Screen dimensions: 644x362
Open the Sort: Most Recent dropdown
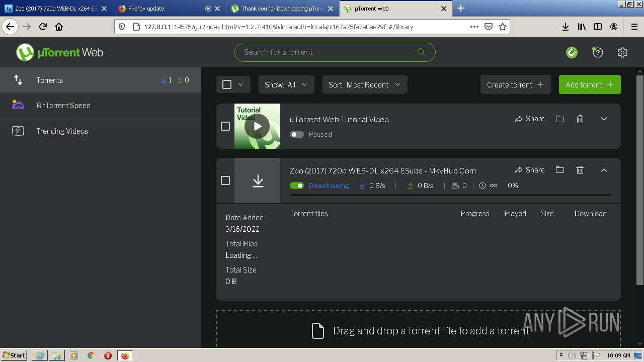click(x=365, y=84)
